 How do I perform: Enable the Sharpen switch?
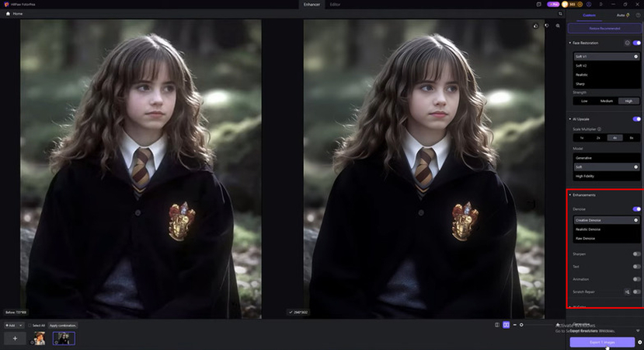(x=636, y=254)
